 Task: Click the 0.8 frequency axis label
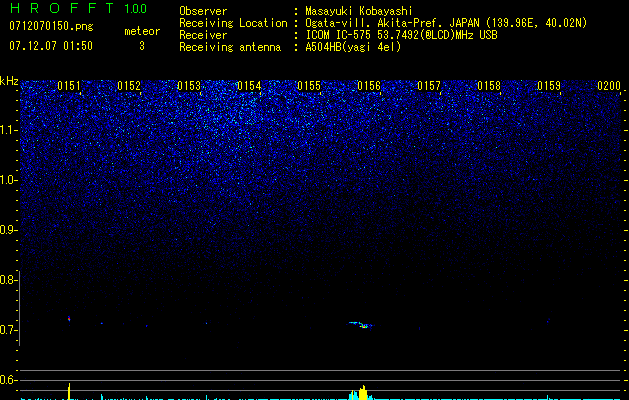(x=9, y=280)
